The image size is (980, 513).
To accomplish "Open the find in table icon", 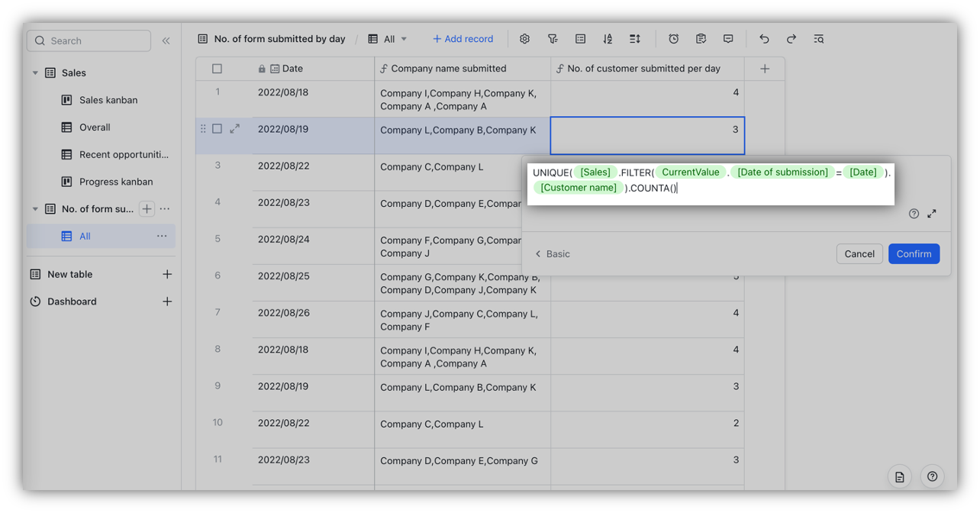I will point(819,39).
